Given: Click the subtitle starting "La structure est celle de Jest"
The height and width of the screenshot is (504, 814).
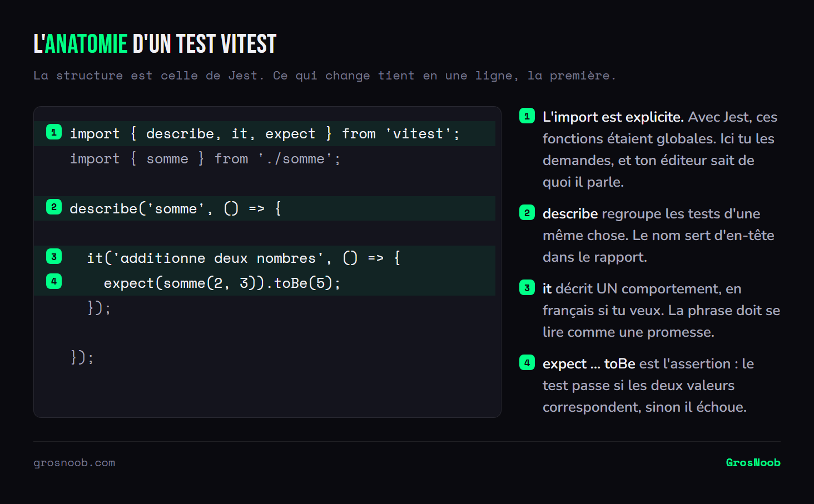Looking at the screenshot, I should pos(325,76).
